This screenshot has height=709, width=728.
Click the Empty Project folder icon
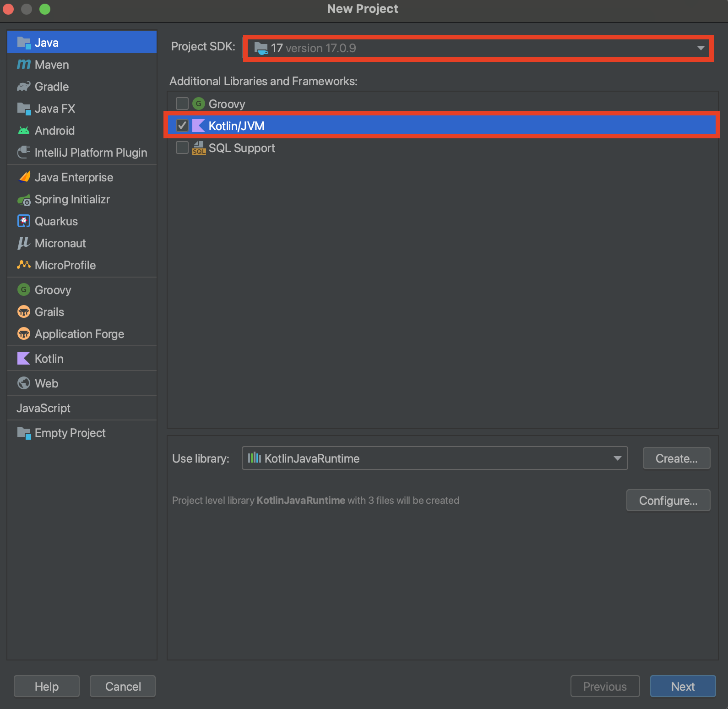tap(24, 433)
